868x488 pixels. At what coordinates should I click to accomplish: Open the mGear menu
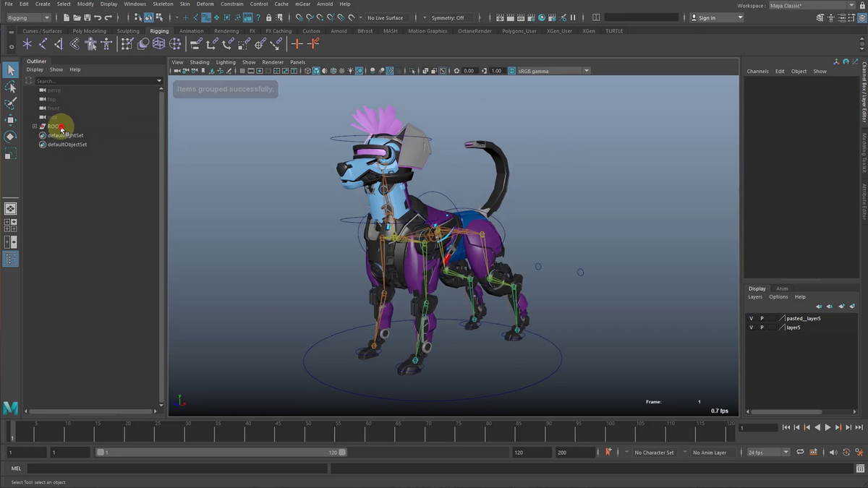(303, 4)
